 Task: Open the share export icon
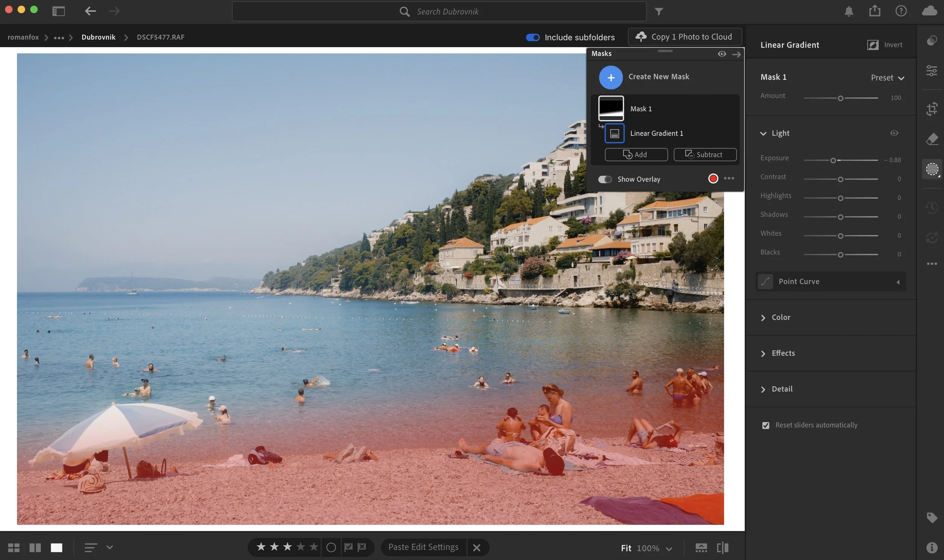(x=875, y=11)
